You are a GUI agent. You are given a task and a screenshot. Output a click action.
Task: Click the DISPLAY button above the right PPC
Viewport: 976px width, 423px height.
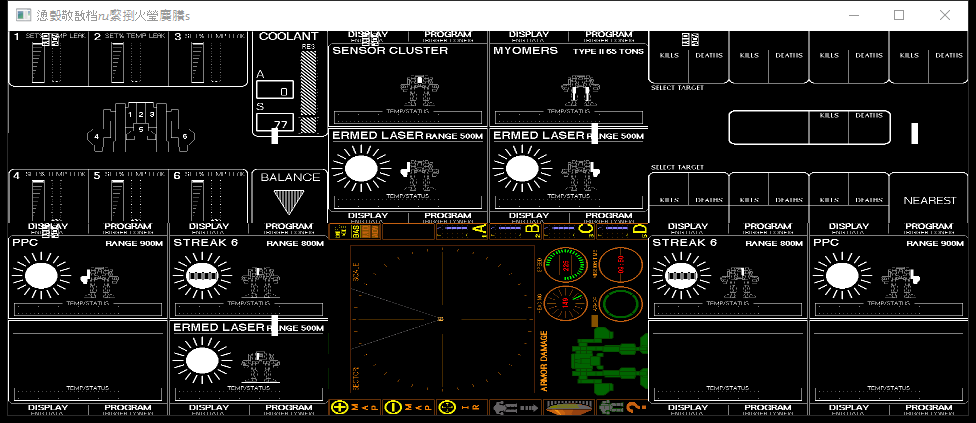point(848,228)
